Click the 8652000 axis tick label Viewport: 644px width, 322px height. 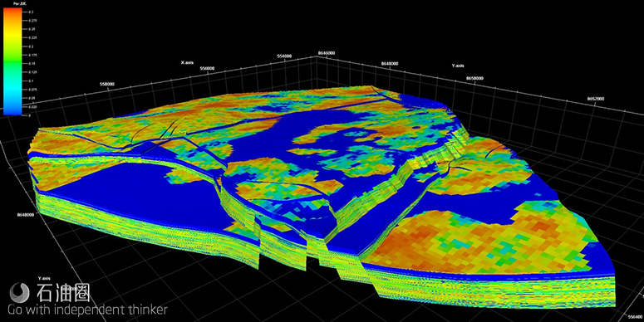(x=596, y=99)
